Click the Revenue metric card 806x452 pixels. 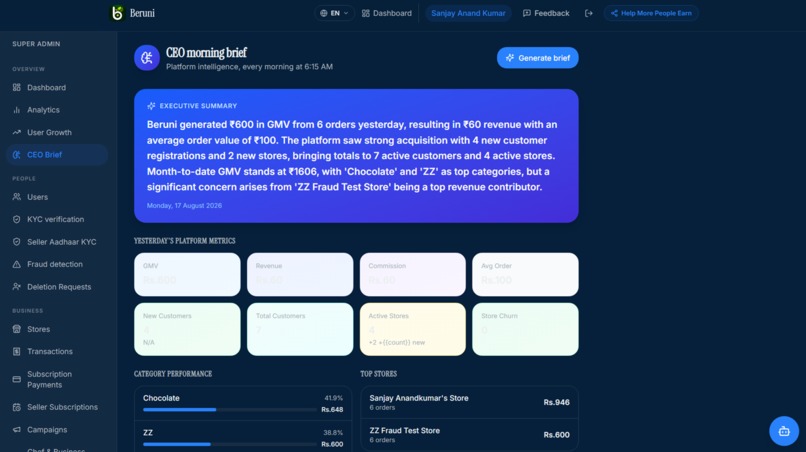pos(300,274)
